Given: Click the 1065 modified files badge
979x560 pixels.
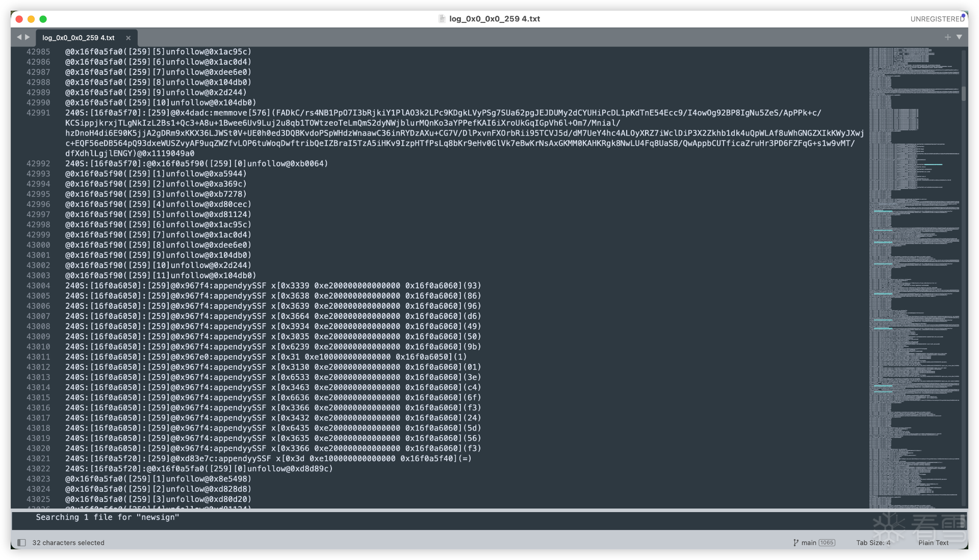Looking at the screenshot, I should (x=827, y=543).
